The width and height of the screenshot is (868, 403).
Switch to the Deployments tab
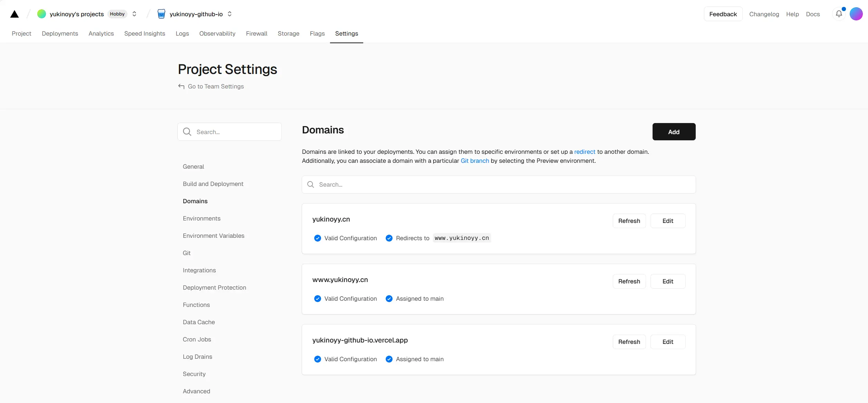pos(60,34)
